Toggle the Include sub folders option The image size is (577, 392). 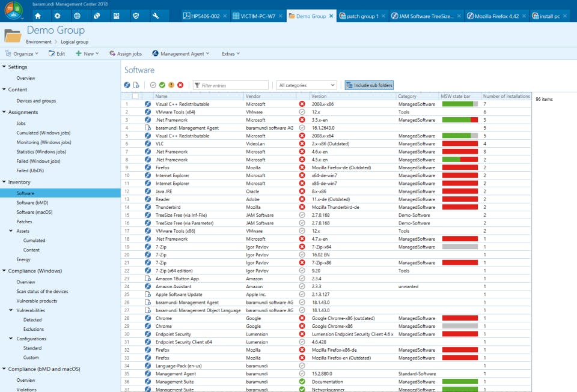(369, 85)
